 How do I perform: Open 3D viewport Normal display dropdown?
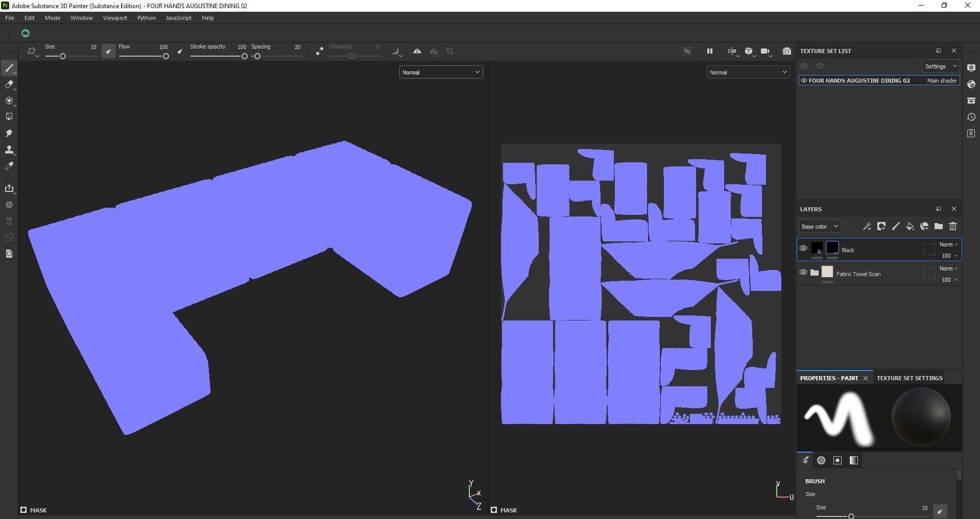pyautogui.click(x=441, y=72)
